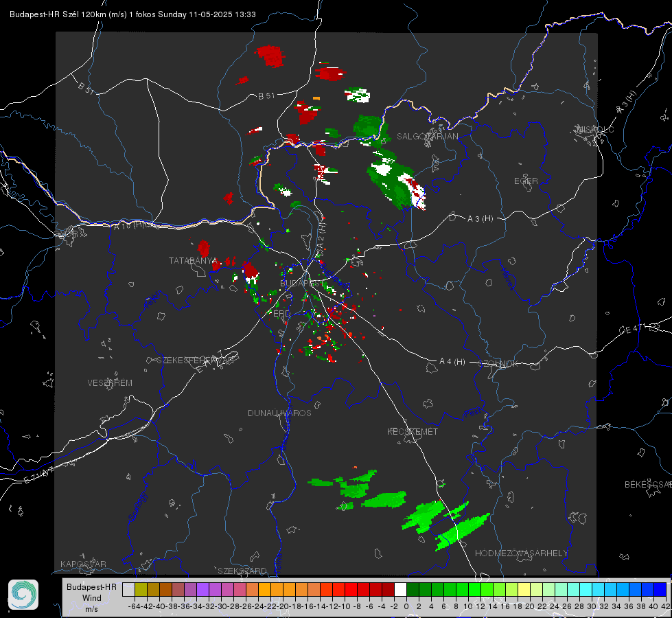The height and width of the screenshot is (618, 672).
Task: Click the yellow swatch between 18 and 20
Action: pyautogui.click(x=524, y=589)
